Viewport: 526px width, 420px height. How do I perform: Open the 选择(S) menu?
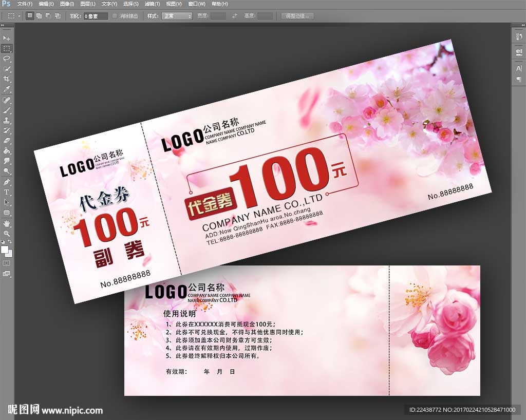click(131, 4)
